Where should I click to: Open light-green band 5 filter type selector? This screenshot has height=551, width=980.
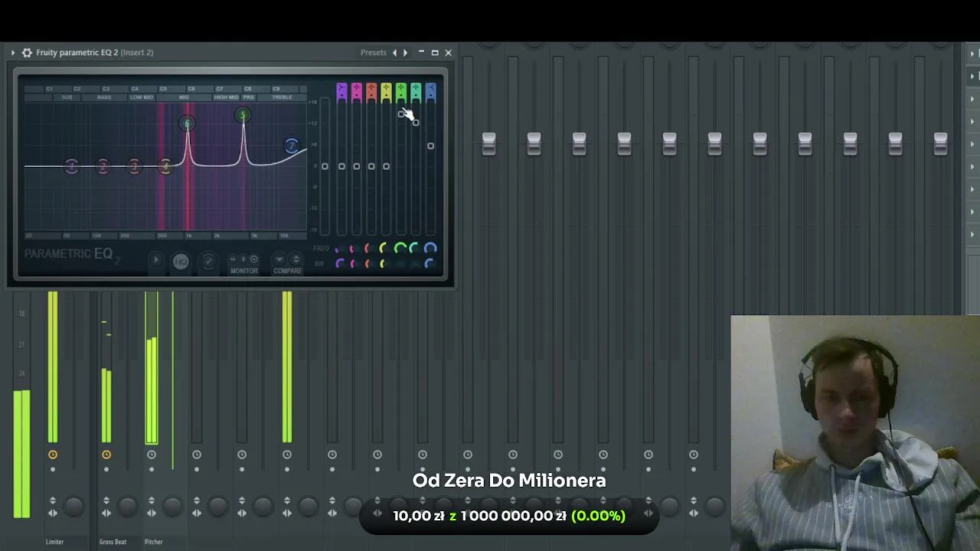[x=400, y=93]
